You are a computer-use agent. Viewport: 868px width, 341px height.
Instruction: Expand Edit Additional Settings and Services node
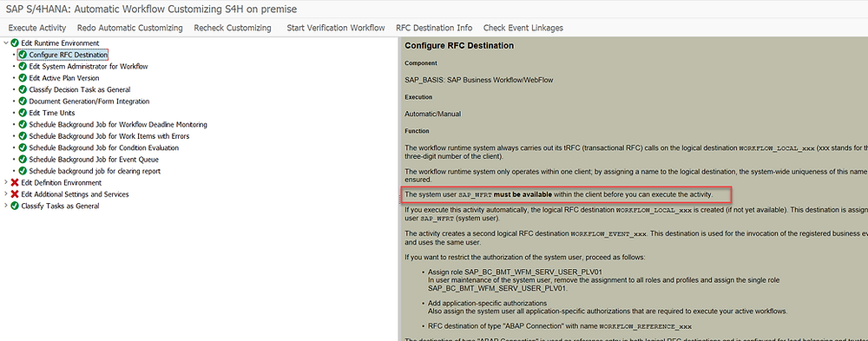pyautogui.click(x=6, y=193)
